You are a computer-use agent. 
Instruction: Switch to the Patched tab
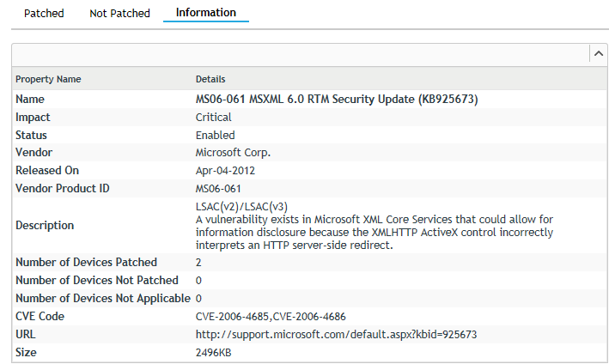click(x=44, y=14)
